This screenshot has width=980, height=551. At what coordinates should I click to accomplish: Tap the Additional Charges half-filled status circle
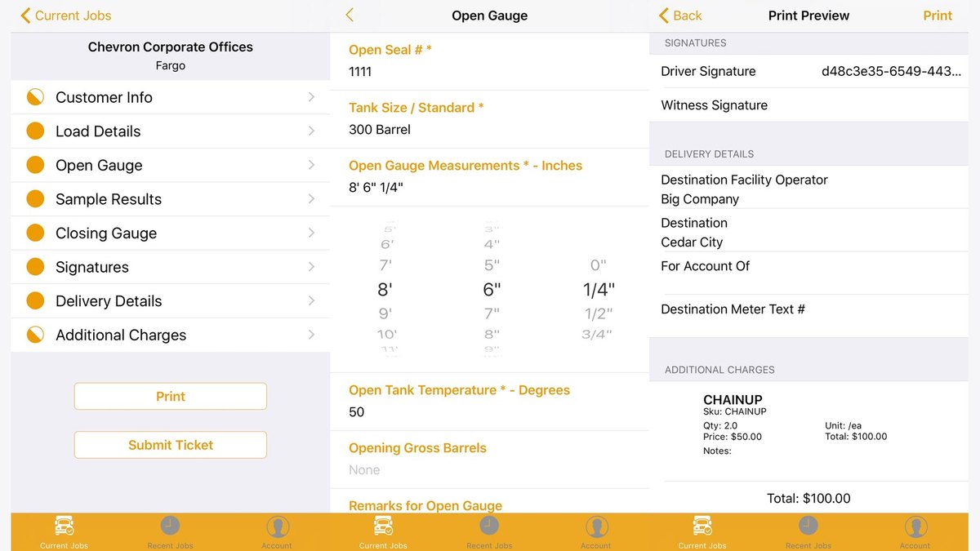pyautogui.click(x=35, y=335)
